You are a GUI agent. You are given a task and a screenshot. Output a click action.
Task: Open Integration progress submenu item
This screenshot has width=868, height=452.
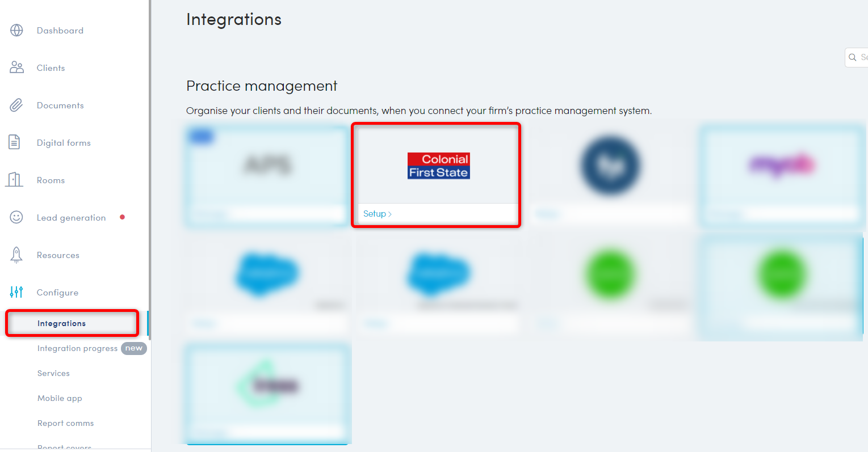[78, 348]
